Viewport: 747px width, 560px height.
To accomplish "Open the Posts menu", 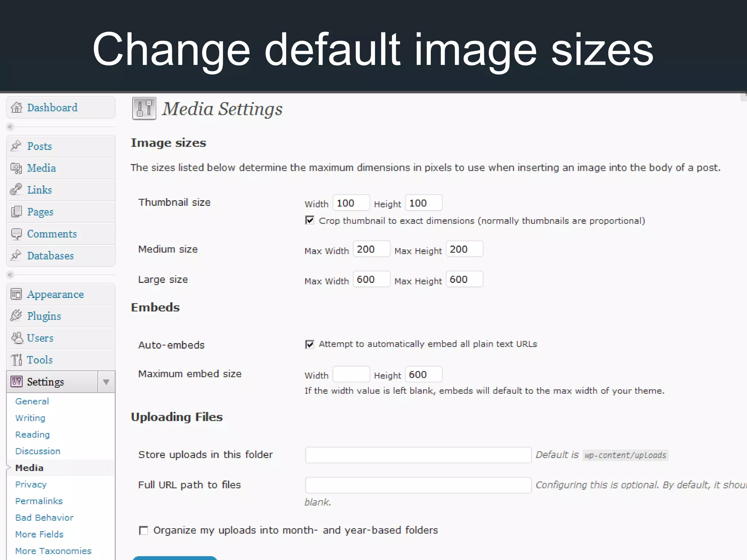I will point(61,146).
